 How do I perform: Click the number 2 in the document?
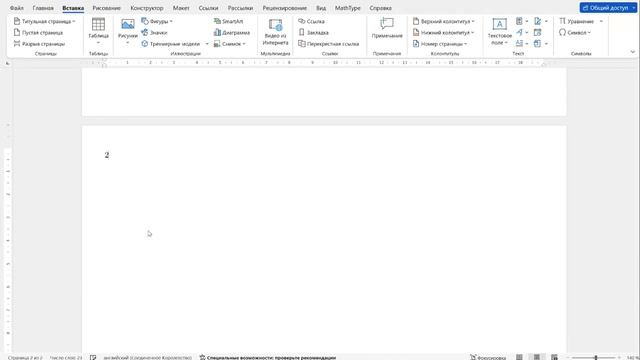click(x=107, y=155)
